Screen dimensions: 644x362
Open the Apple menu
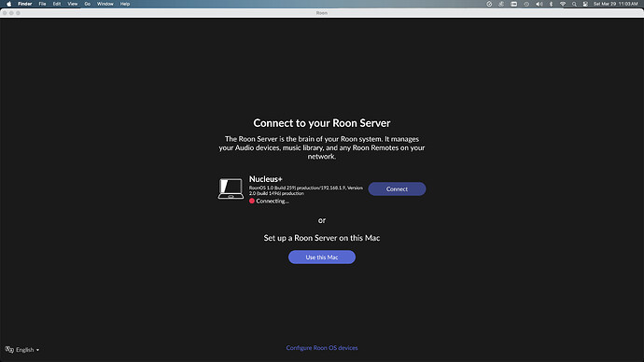click(x=9, y=4)
